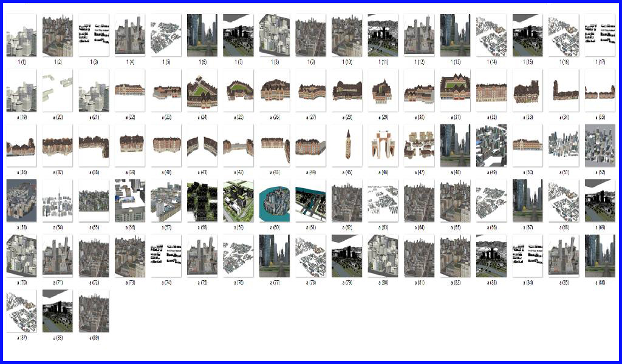Click the two-wing building thumbnail a (41)
Viewport: 622px width, 364px height.
point(202,146)
